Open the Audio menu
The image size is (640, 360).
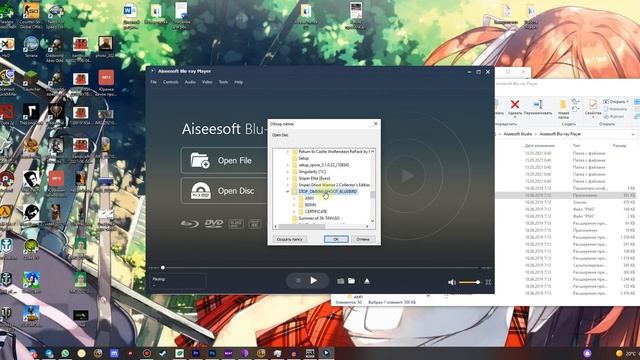190,82
